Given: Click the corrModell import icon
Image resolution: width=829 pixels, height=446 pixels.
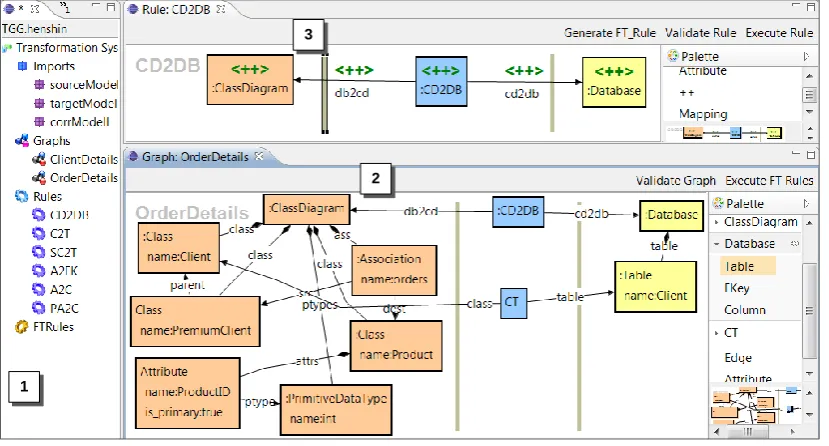Looking at the screenshot, I should [x=39, y=122].
